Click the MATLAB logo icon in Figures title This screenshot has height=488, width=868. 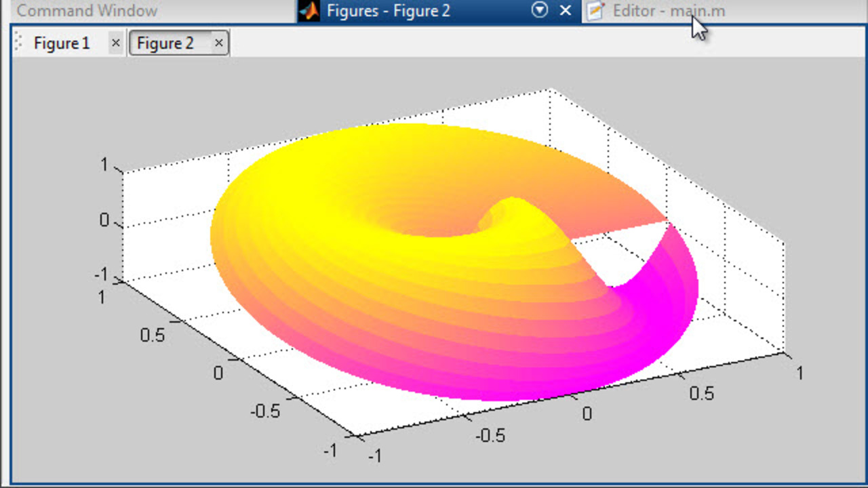[x=309, y=11]
